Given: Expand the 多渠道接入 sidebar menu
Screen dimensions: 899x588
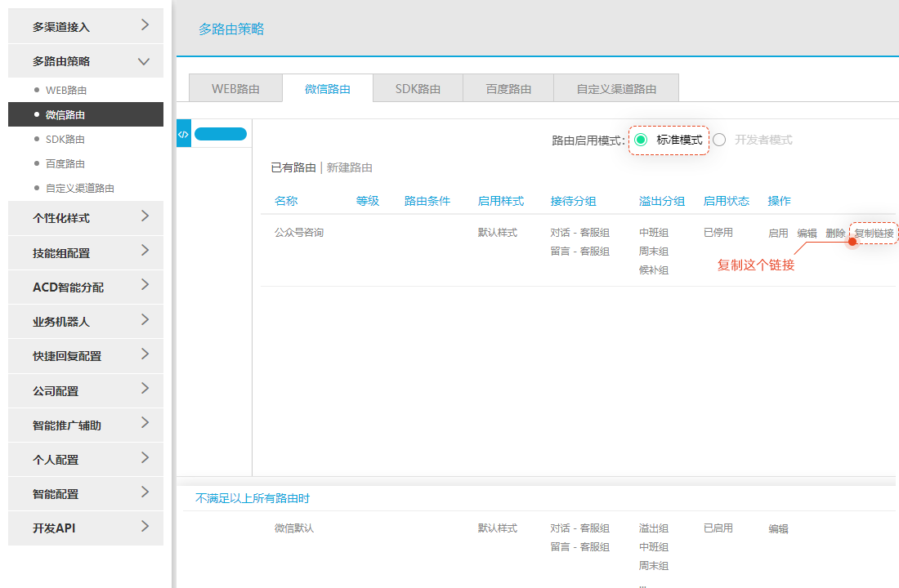Looking at the screenshot, I should [86, 26].
